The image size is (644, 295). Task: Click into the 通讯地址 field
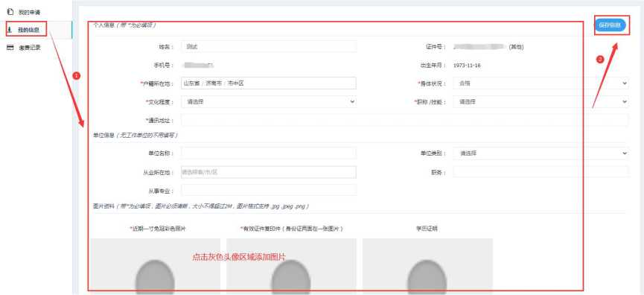[404, 120]
